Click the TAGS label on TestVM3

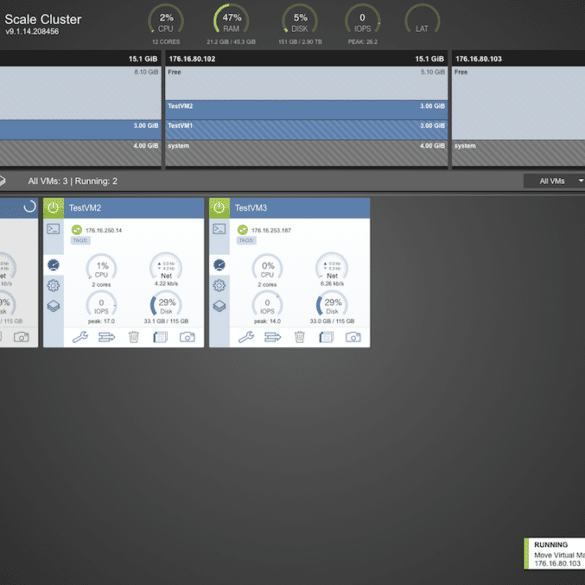pos(247,240)
